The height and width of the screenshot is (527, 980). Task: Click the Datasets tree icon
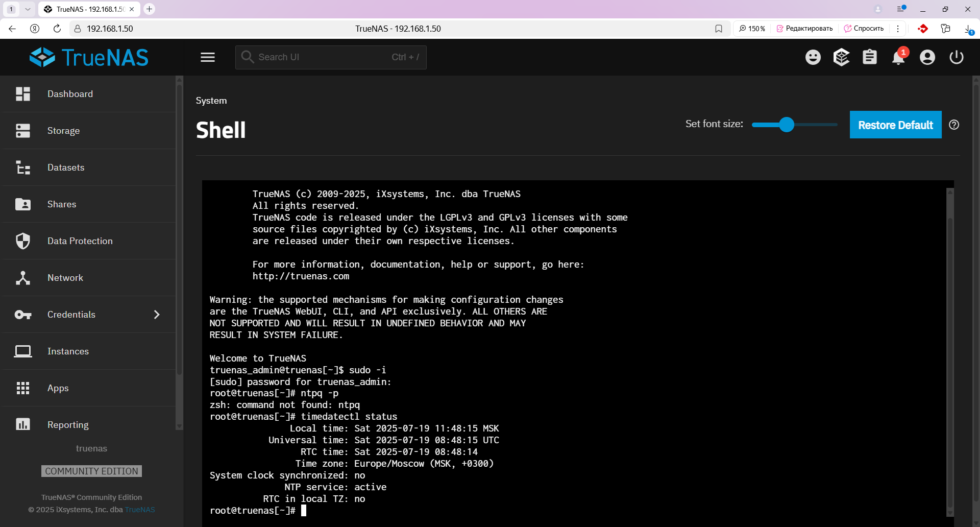pos(23,167)
